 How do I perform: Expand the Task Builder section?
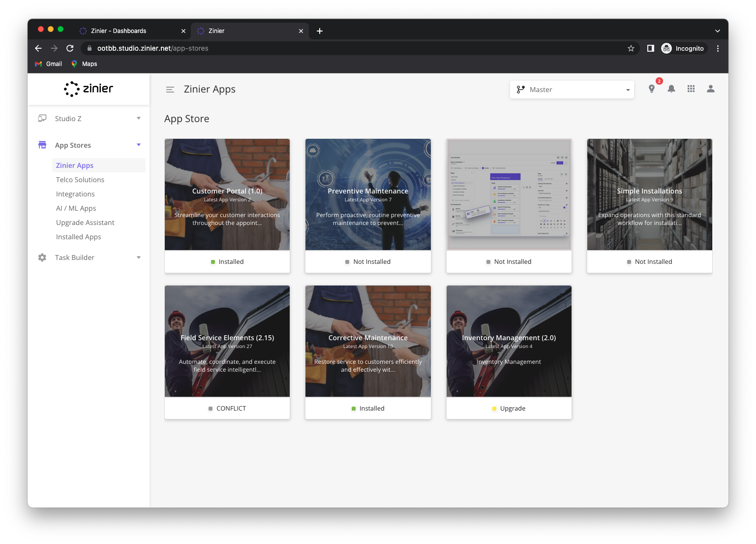[x=138, y=257]
